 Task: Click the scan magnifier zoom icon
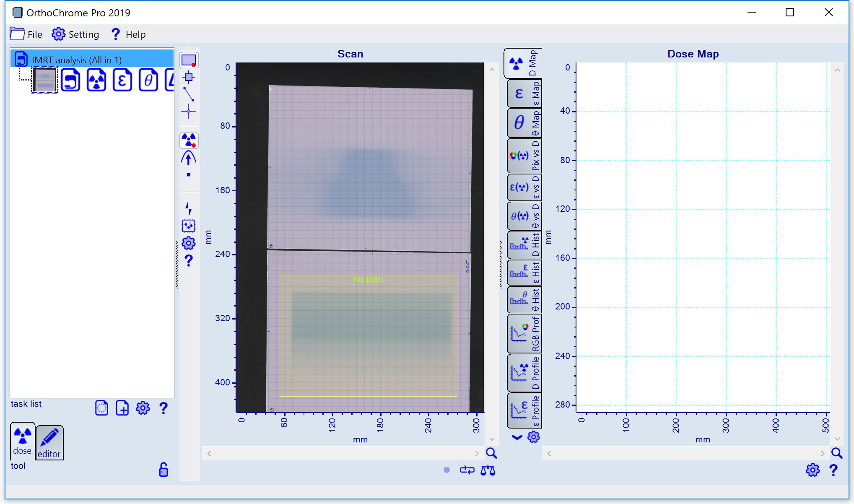[491, 453]
